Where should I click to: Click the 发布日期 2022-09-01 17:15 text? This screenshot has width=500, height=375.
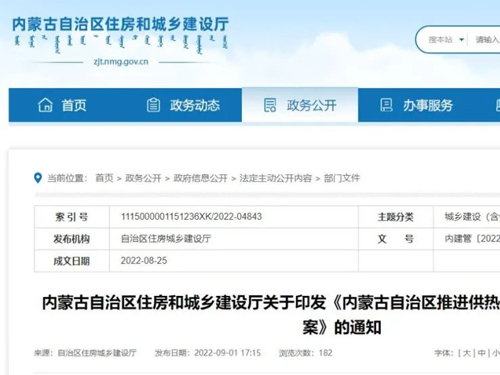pos(207,353)
